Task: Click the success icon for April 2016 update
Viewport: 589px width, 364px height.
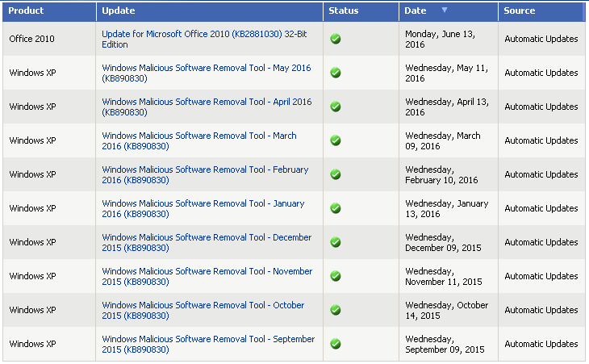Action: click(x=336, y=107)
